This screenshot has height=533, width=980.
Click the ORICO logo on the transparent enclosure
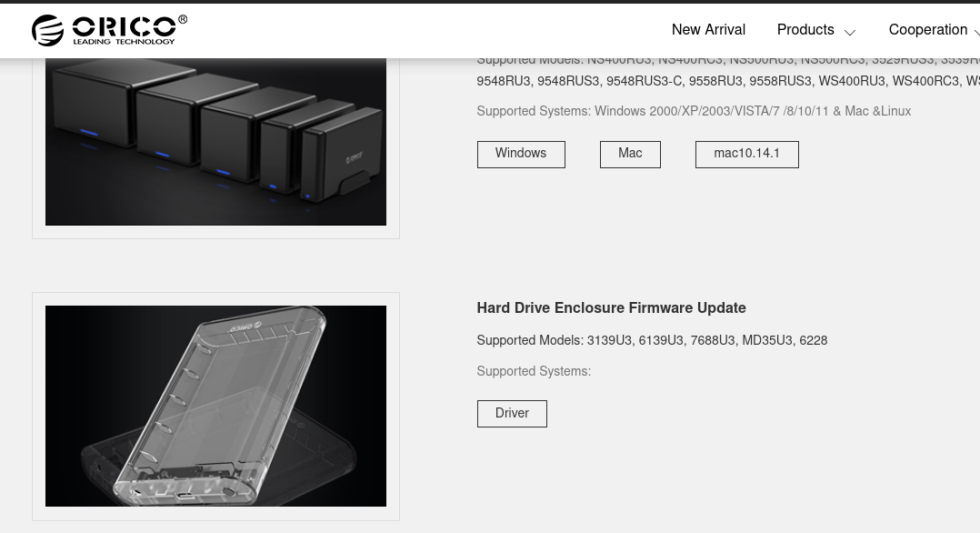pos(245,327)
